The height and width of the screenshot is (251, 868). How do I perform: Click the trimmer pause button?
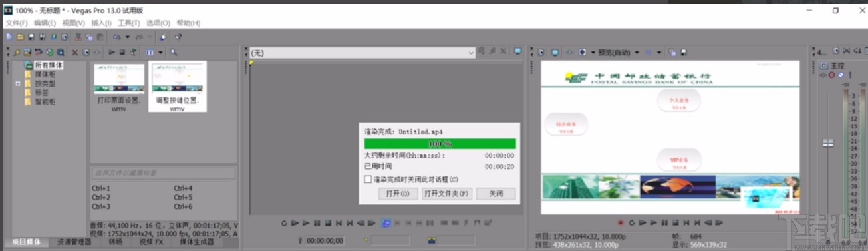317,223
